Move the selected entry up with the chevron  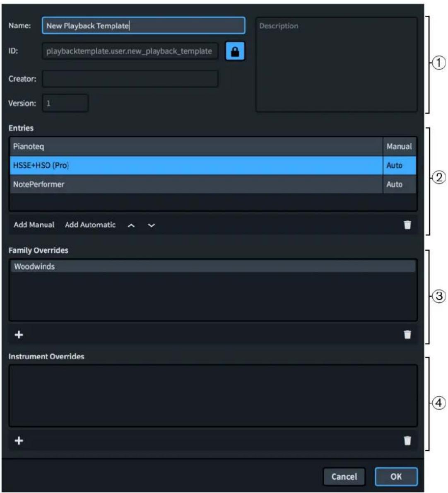131,225
